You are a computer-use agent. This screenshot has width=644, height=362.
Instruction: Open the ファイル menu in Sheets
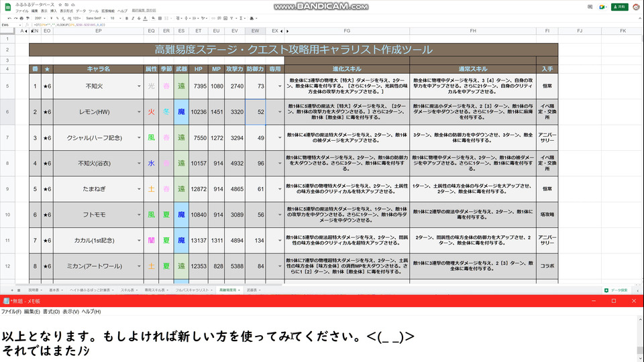21,11
